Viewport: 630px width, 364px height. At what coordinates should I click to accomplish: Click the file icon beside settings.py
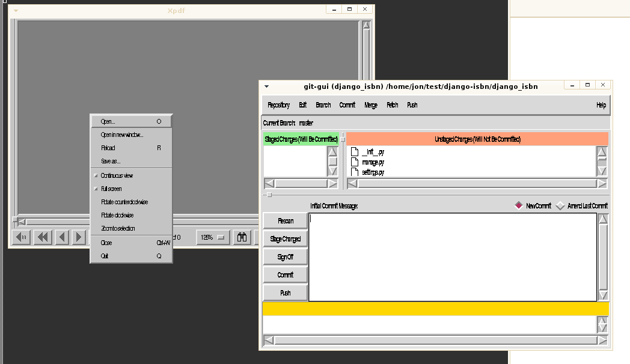tap(354, 172)
